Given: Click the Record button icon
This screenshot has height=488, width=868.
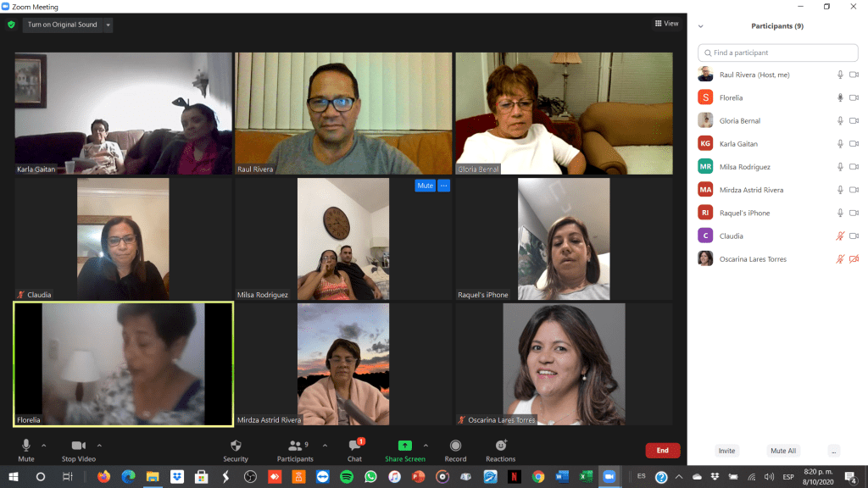Looking at the screenshot, I should (x=455, y=446).
